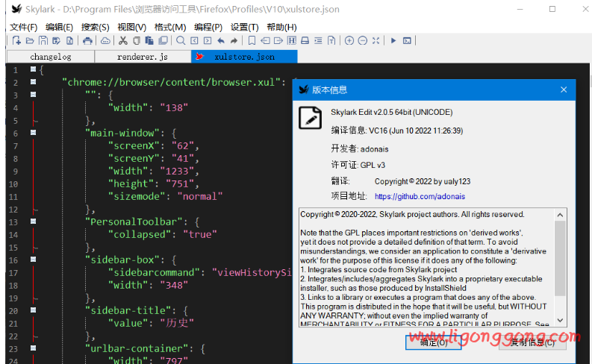
Task: Click the New File toolbar icon
Action: (16, 41)
